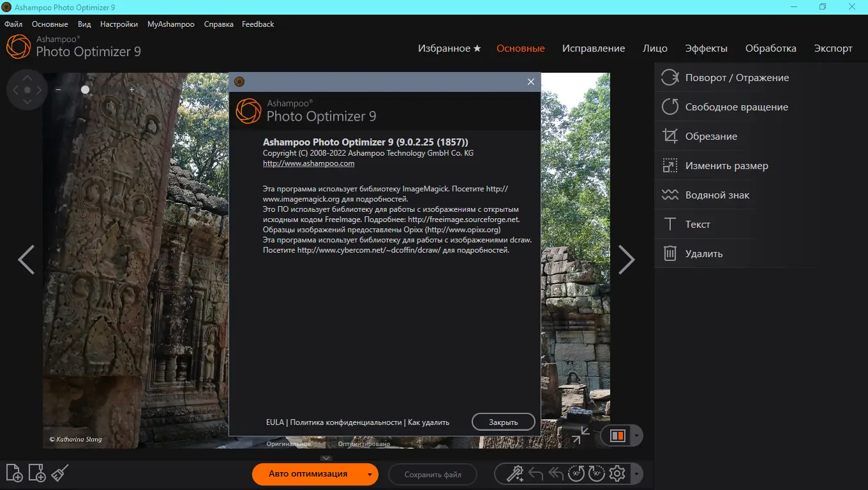This screenshot has height=490, width=868.
Task: Pan image right with navigation pad arrow
Action: click(40, 90)
